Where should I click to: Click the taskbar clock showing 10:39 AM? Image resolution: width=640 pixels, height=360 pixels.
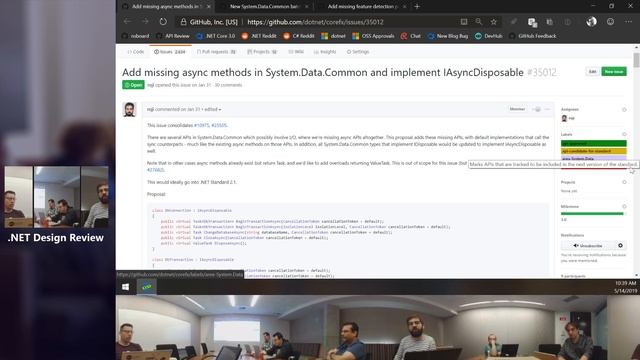pyautogui.click(x=625, y=287)
